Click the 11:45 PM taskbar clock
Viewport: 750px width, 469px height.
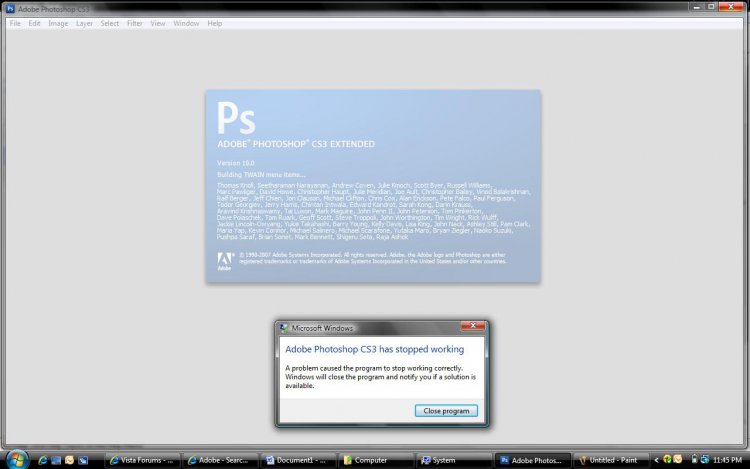click(x=727, y=460)
